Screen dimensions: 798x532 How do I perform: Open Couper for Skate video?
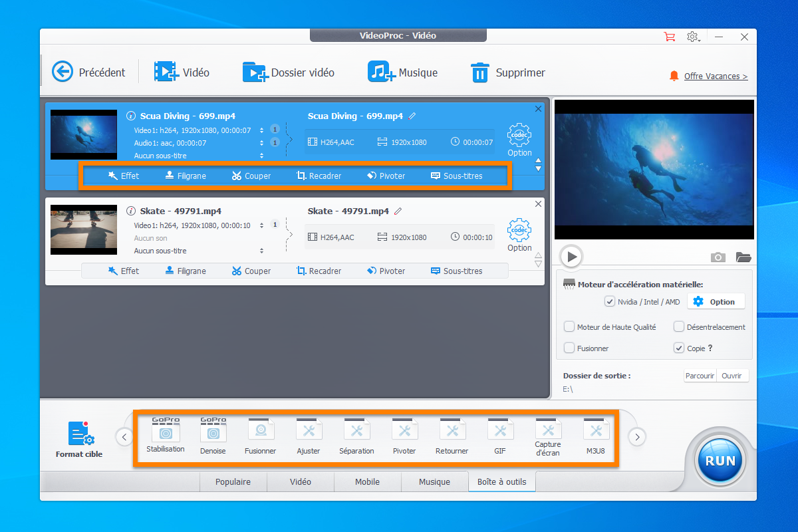pyautogui.click(x=251, y=271)
